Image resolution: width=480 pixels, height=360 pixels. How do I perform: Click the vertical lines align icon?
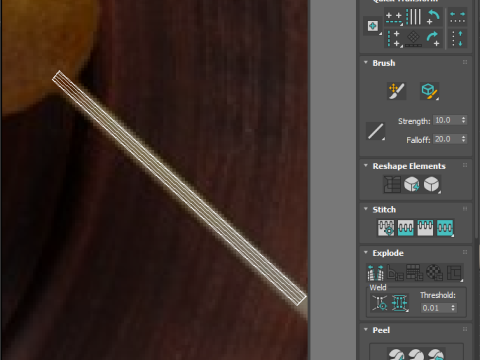(x=413, y=17)
